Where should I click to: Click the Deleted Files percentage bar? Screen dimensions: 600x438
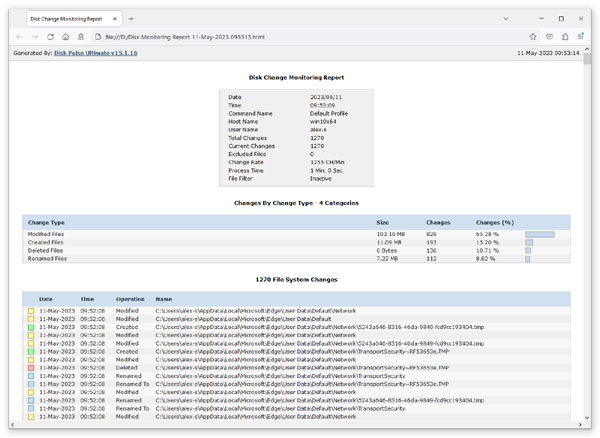(x=528, y=251)
